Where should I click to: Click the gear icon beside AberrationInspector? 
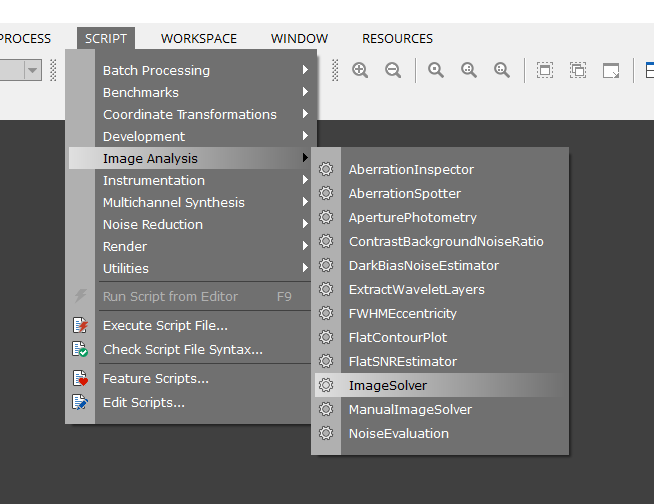point(326,170)
